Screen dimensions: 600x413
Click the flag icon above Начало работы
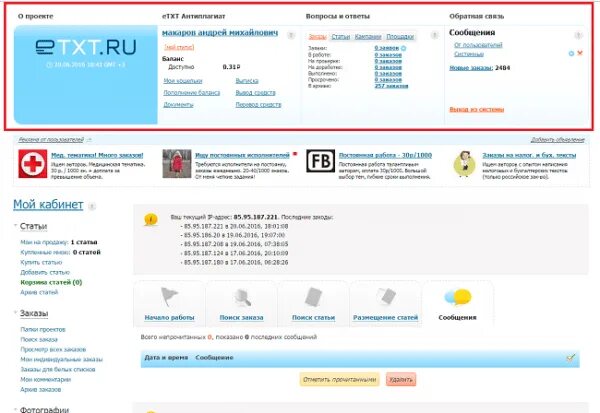click(170, 297)
